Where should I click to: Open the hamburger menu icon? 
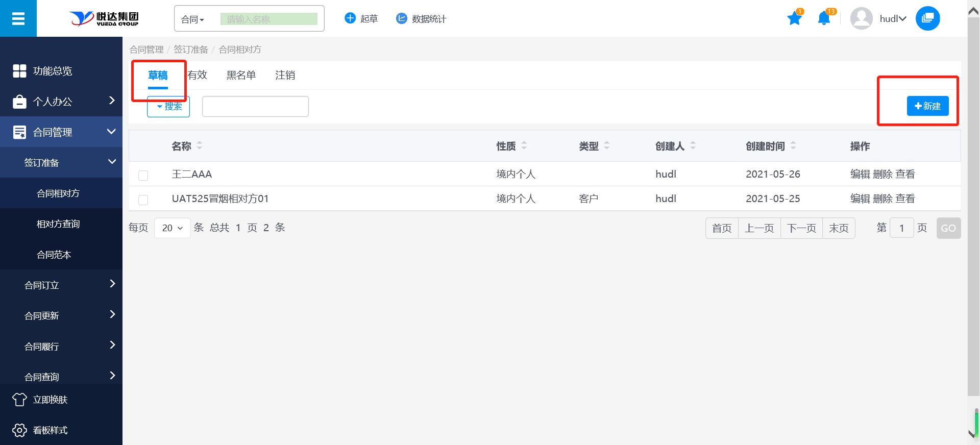18,19
